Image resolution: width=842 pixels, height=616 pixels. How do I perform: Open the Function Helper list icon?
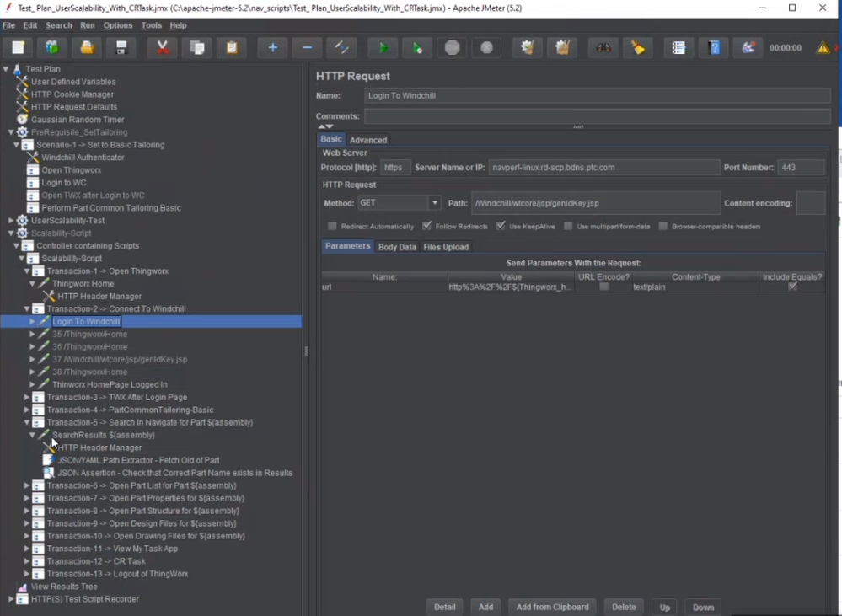pos(678,48)
